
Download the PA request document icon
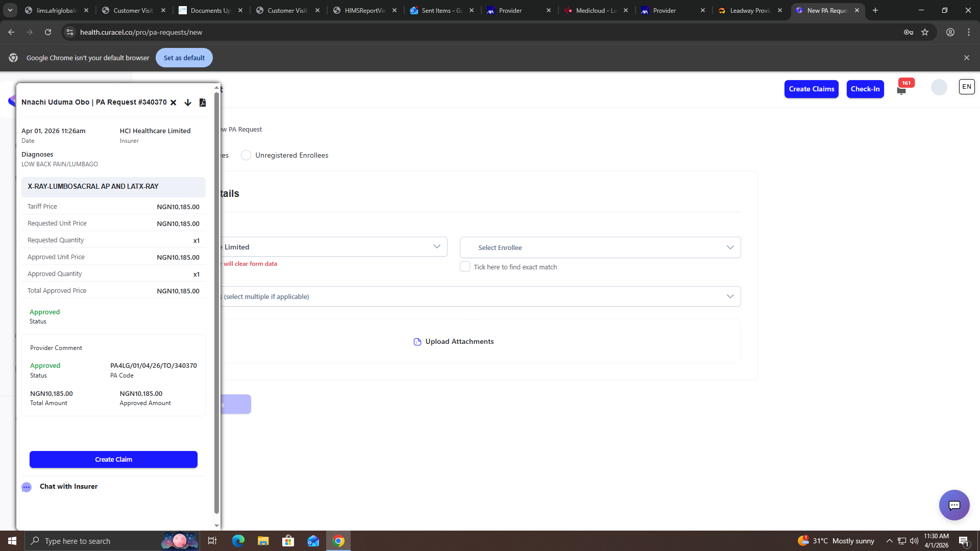pyautogui.click(x=203, y=103)
